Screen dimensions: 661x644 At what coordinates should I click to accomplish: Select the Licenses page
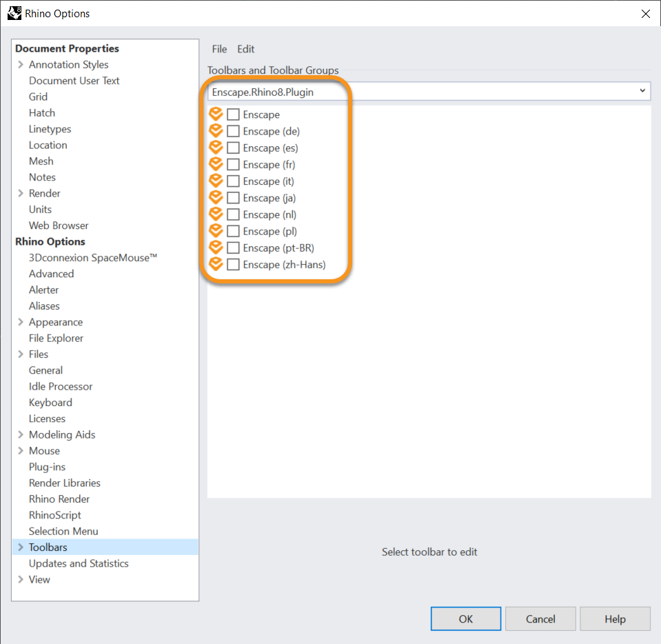tap(47, 419)
